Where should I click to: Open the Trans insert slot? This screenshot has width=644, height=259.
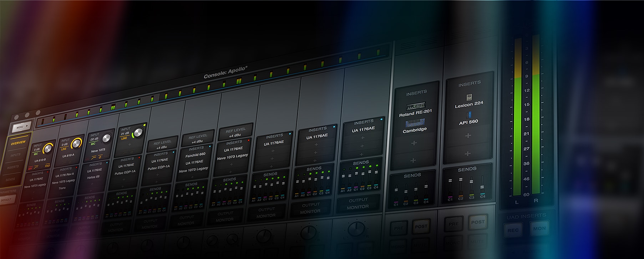pyautogui.click(x=62, y=188)
